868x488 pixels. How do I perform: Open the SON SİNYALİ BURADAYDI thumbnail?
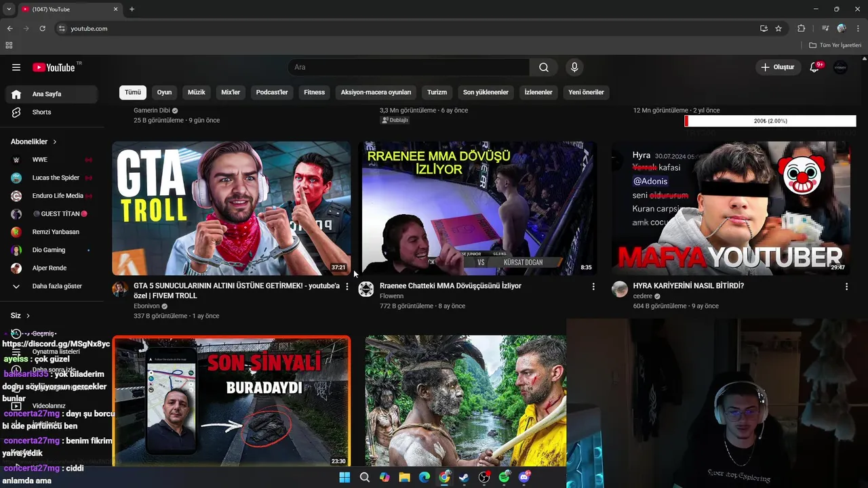(x=231, y=401)
